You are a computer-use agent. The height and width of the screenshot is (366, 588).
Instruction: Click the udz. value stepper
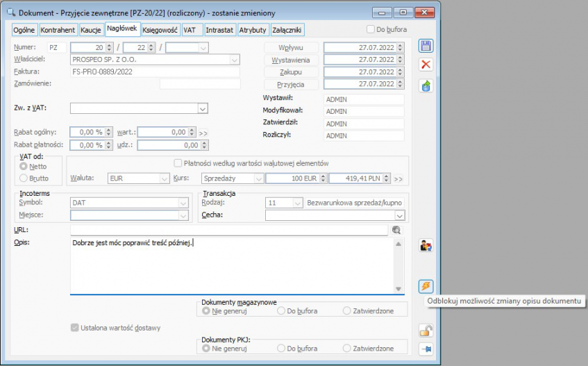pyautogui.click(x=204, y=145)
